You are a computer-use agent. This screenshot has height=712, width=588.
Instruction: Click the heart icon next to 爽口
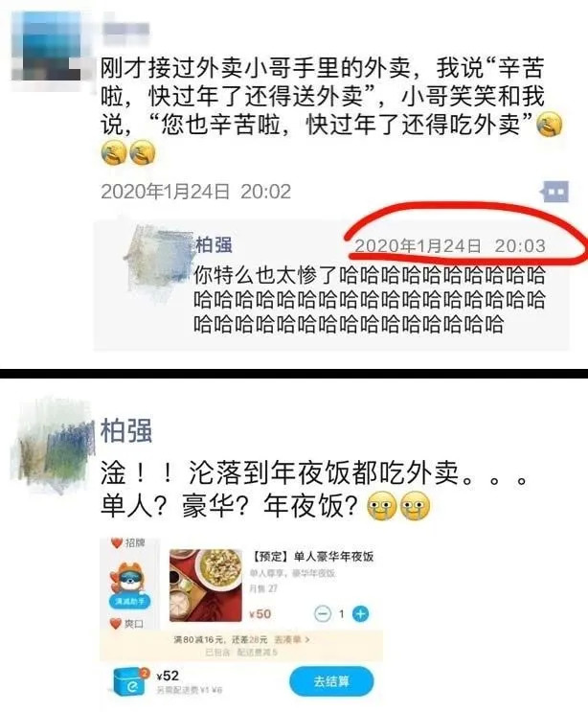point(116,624)
